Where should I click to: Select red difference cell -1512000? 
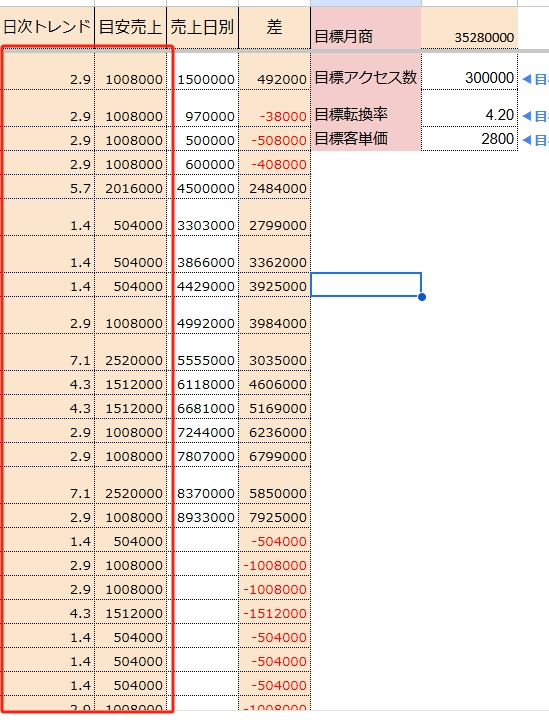point(274,612)
